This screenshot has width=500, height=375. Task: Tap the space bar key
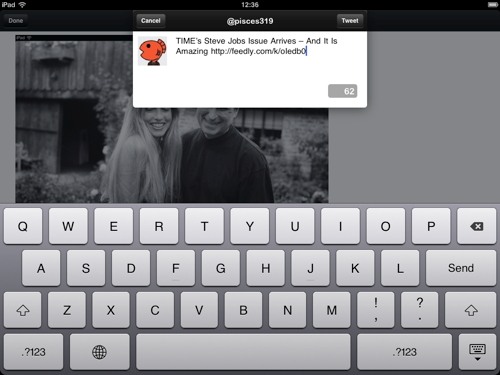[243, 352]
